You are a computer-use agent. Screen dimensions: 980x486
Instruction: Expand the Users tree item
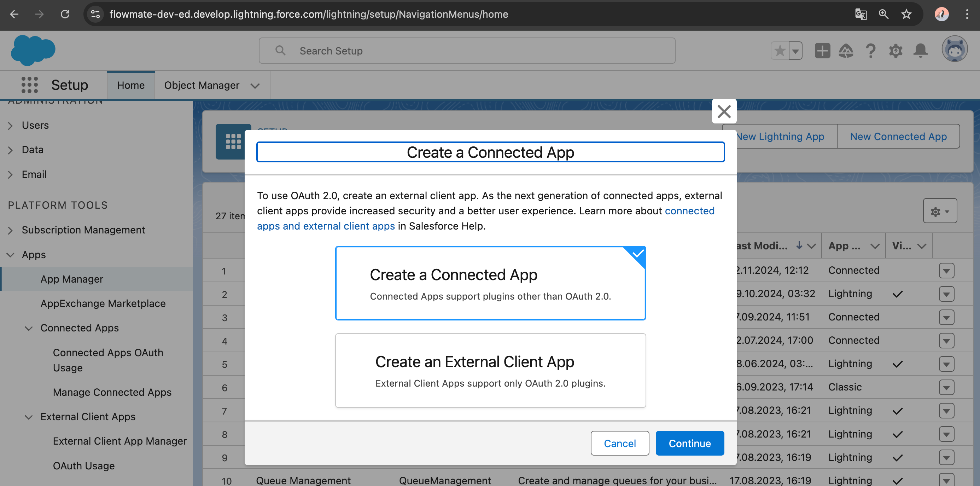(x=11, y=126)
